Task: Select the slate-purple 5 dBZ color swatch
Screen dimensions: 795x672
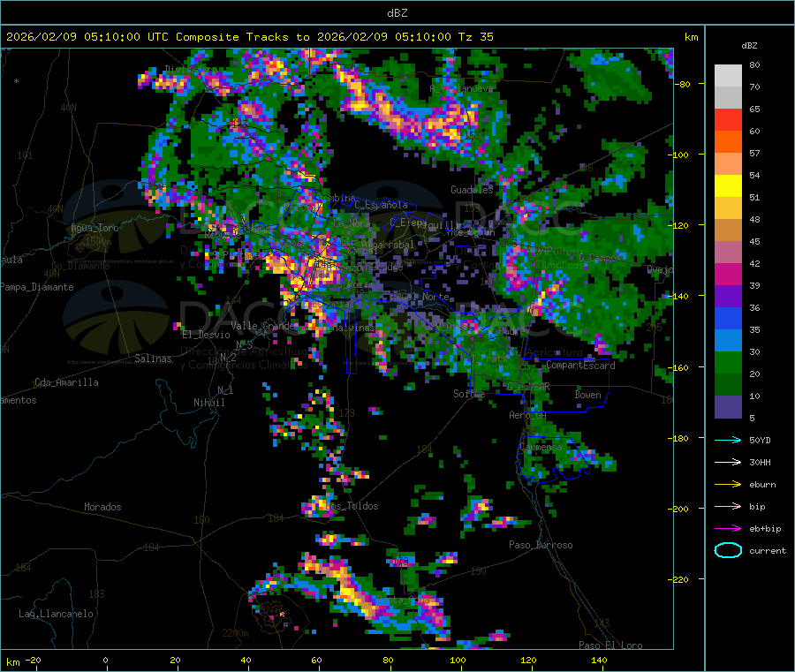Action: click(728, 407)
